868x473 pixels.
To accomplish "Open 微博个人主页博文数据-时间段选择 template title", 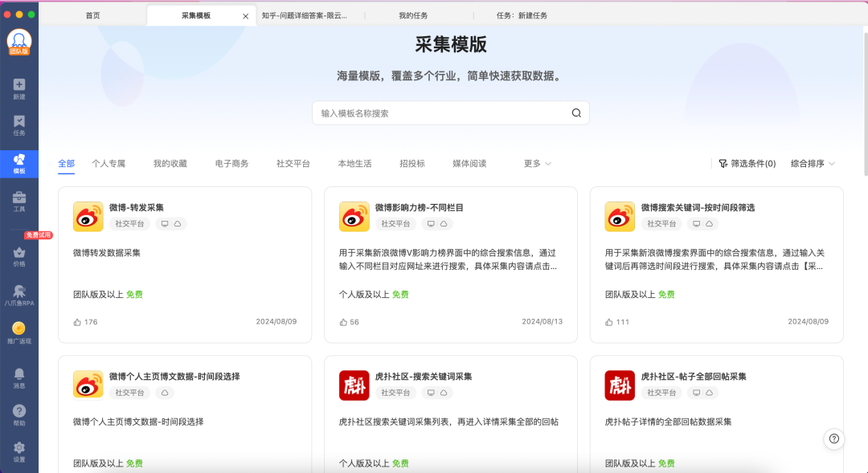I will tap(174, 376).
